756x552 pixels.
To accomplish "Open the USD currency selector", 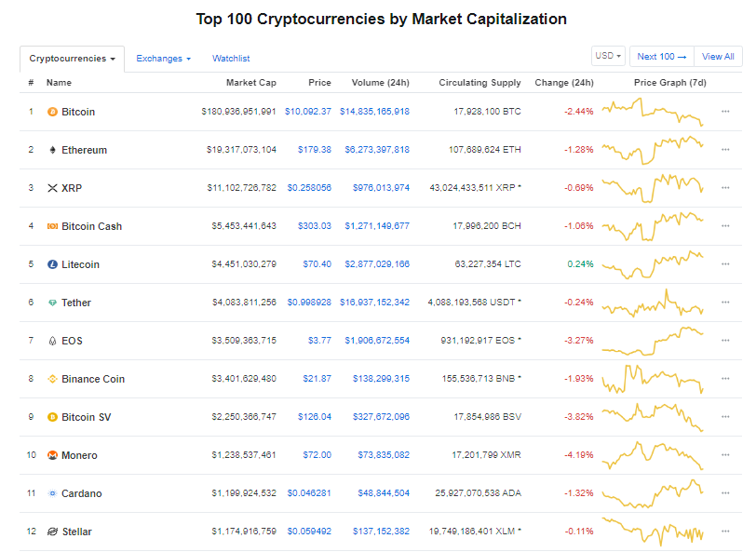I will 608,56.
